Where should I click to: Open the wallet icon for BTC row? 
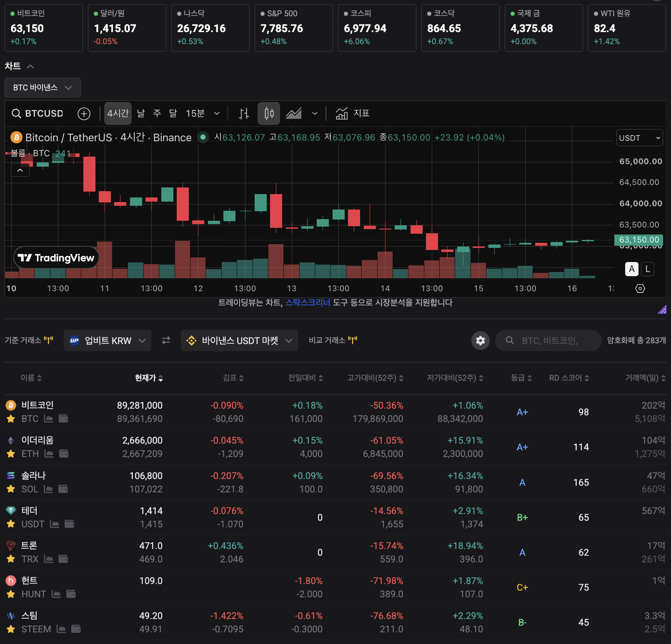pos(63,419)
